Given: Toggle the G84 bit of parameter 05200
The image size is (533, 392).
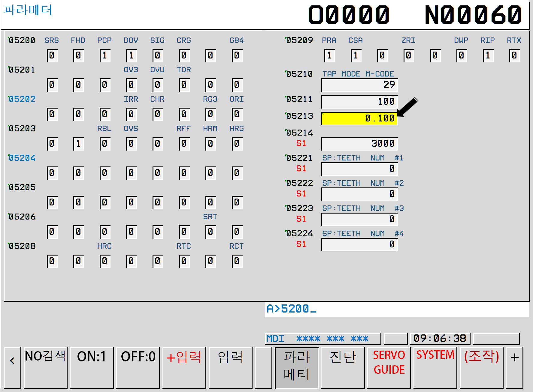Looking at the screenshot, I should point(237,55).
